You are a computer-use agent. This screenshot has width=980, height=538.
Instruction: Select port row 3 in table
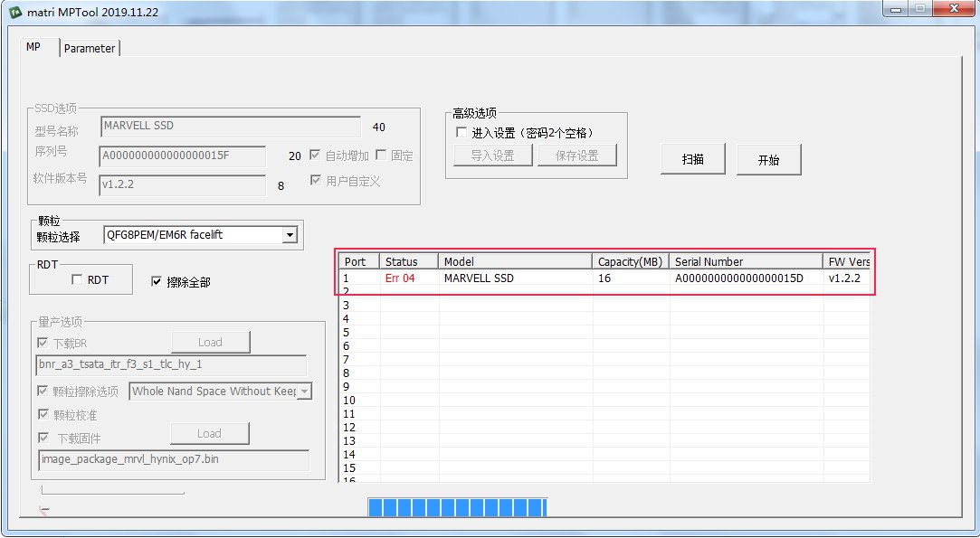coord(604,305)
